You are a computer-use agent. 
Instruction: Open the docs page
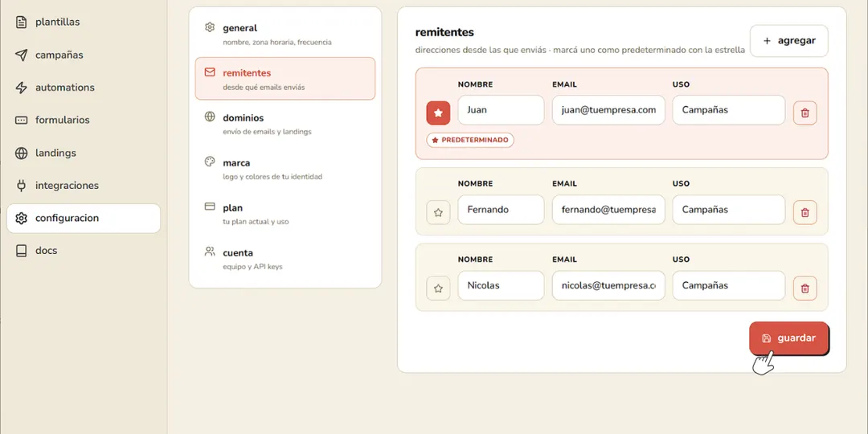(x=84, y=251)
